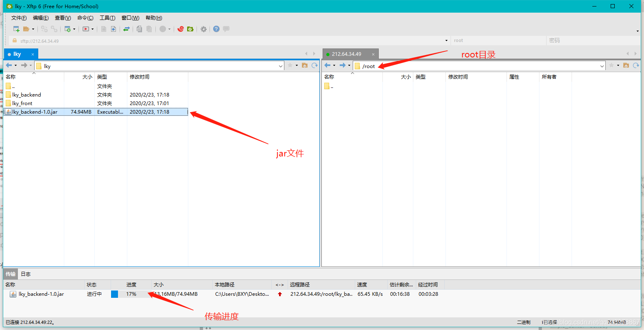The width and height of the screenshot is (644, 330).
Task: Close the 212.64.34.49 tab
Action: [x=373, y=54]
